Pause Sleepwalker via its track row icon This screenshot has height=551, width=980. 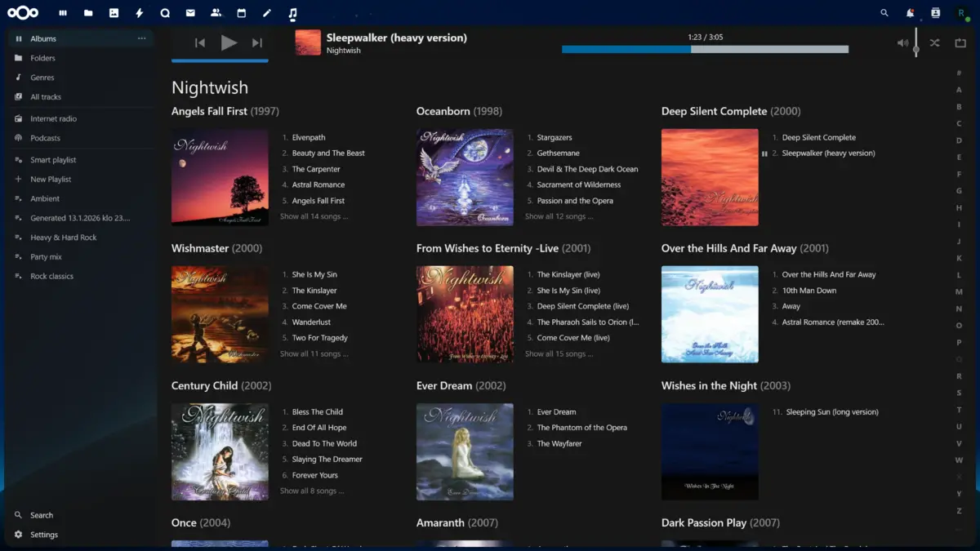click(x=764, y=153)
